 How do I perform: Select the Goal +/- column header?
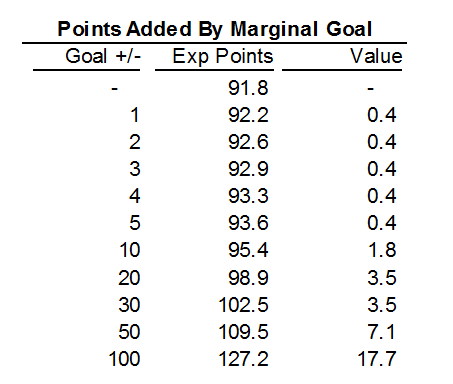103,56
